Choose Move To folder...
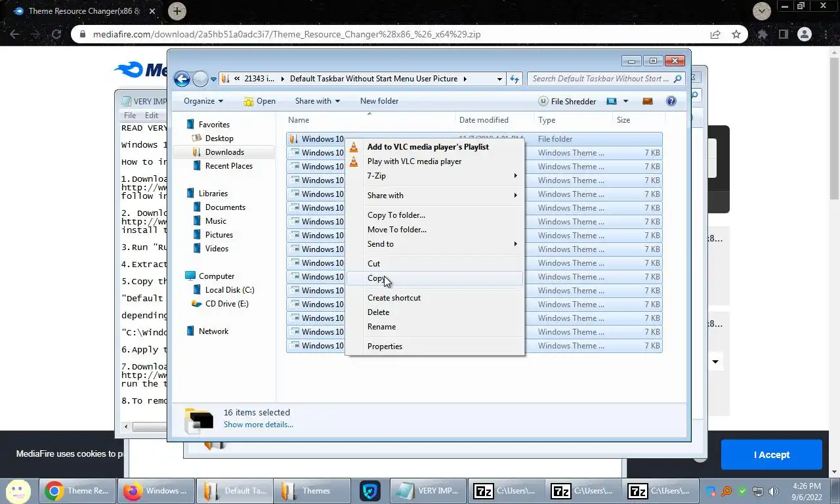 [434, 230]
